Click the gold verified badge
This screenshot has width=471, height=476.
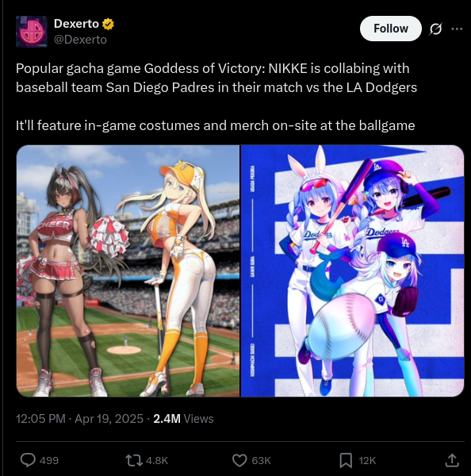108,24
